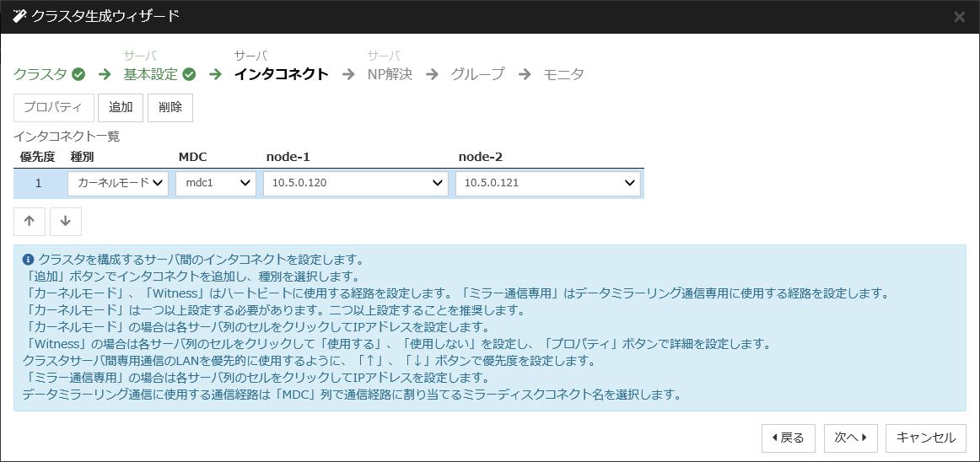The height and width of the screenshot is (462, 980).
Task: Click the green checkmark next to クラスタ
Action: click(x=78, y=74)
